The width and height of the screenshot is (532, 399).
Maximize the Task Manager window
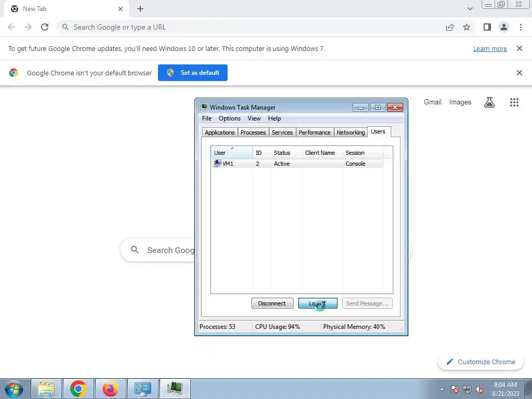pyautogui.click(x=378, y=108)
